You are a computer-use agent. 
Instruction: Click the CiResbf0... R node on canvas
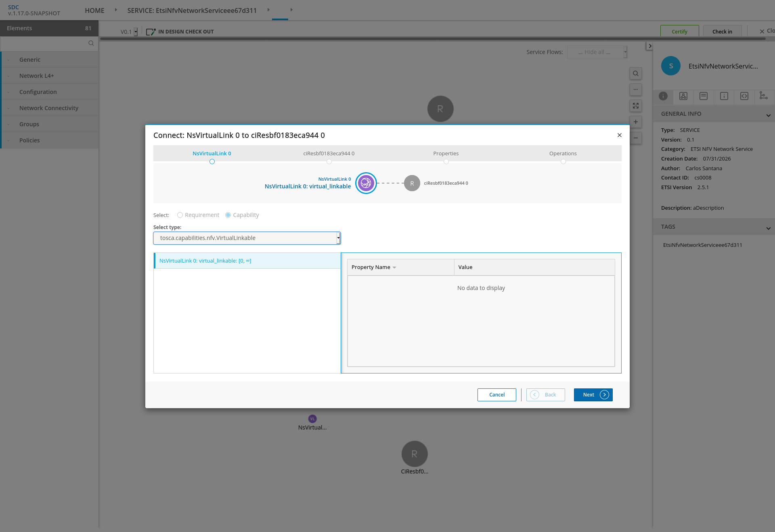415,454
